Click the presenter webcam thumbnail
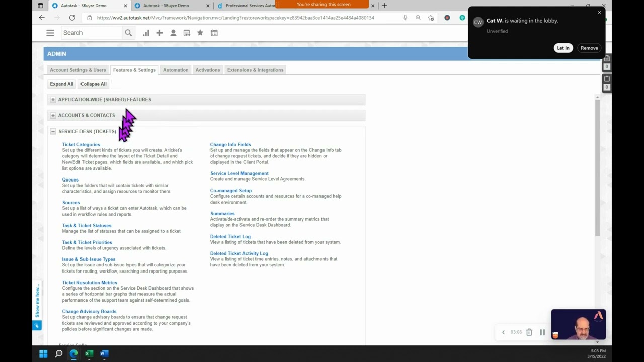The image size is (644, 362). tap(579, 324)
